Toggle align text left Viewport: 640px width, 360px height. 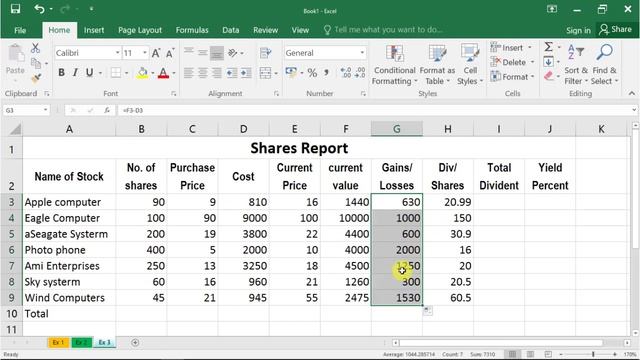point(189,73)
